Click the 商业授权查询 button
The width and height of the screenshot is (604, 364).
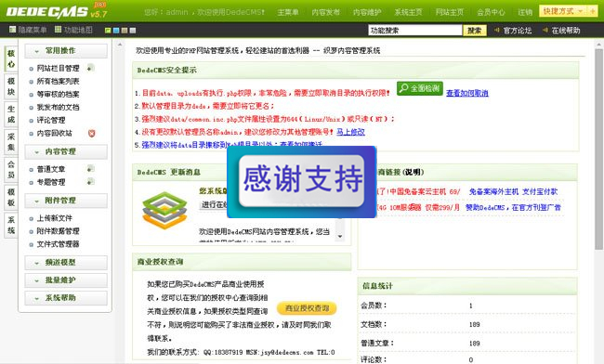pyautogui.click(x=307, y=308)
